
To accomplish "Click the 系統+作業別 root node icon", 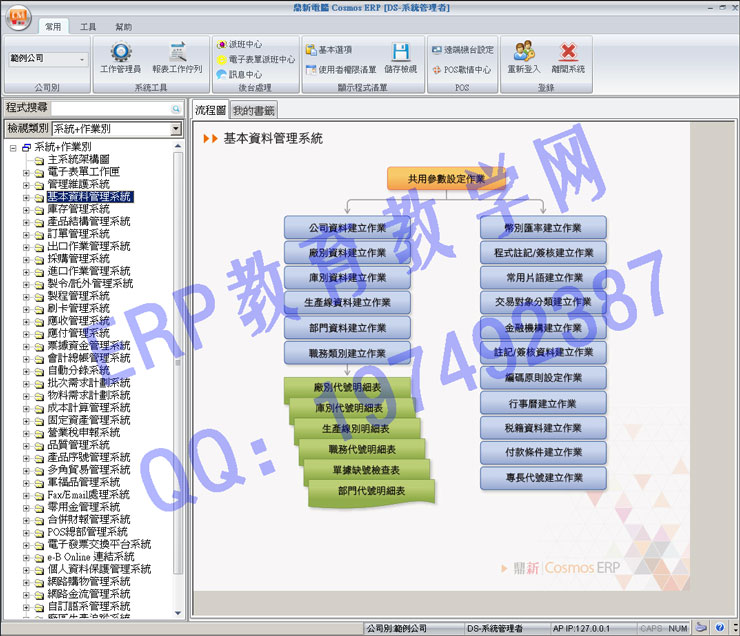I will click(x=26, y=147).
